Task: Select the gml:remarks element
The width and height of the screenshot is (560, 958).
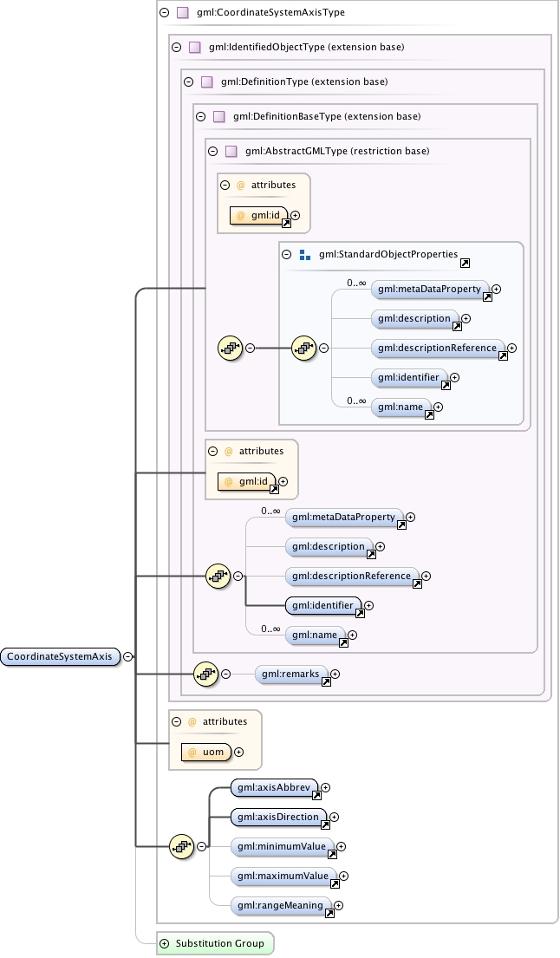Action: click(291, 674)
